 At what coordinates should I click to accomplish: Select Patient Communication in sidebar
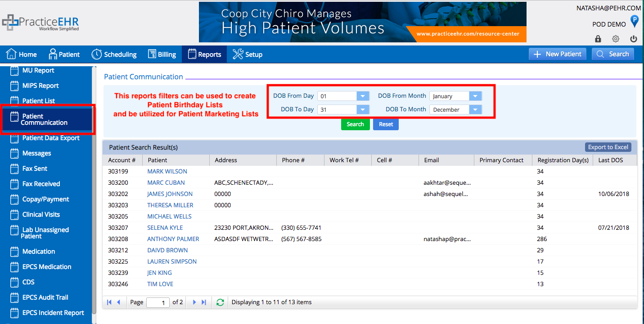(x=48, y=119)
